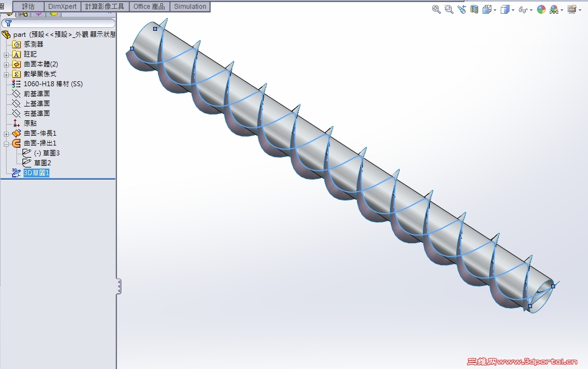Open Edit Appearance color ball
This screenshot has width=588, height=369.
(541, 9)
